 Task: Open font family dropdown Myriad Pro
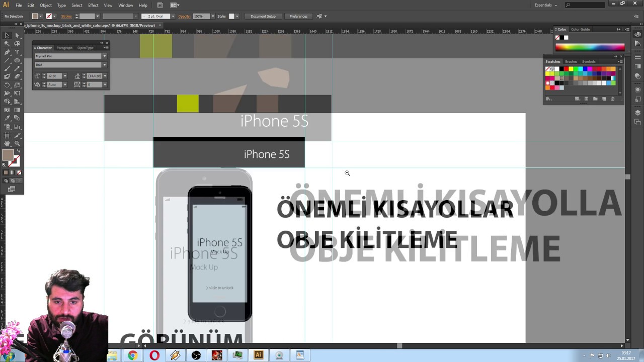point(105,56)
